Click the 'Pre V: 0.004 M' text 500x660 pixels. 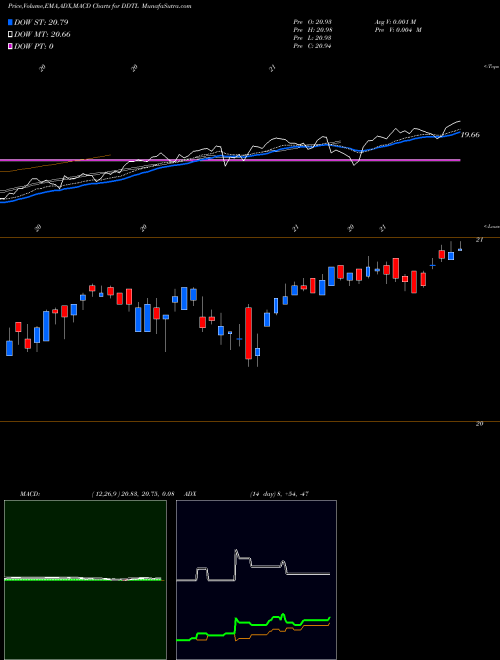click(398, 30)
